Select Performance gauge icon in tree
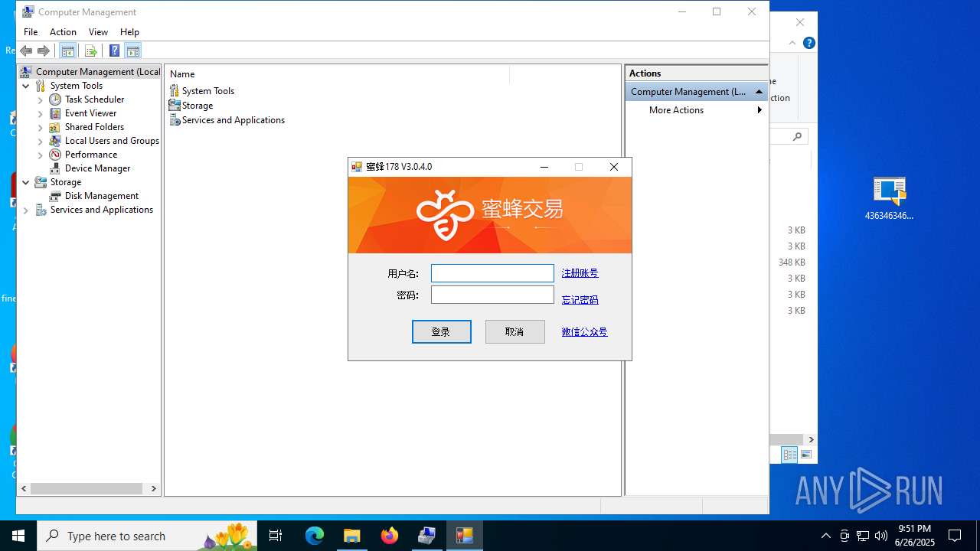The height and width of the screenshot is (551, 980). click(x=55, y=155)
